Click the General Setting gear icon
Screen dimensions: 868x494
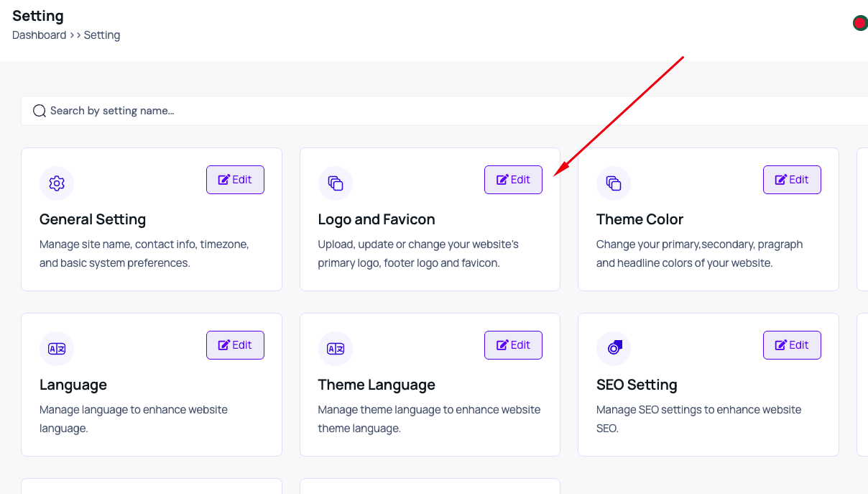tap(57, 183)
